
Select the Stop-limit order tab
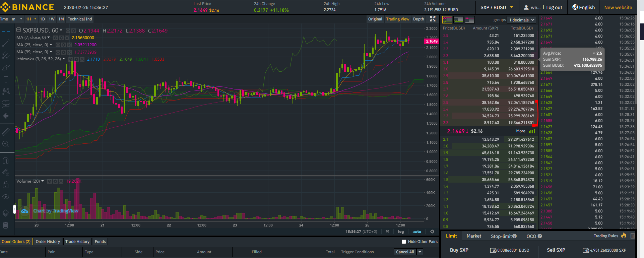[x=504, y=236]
